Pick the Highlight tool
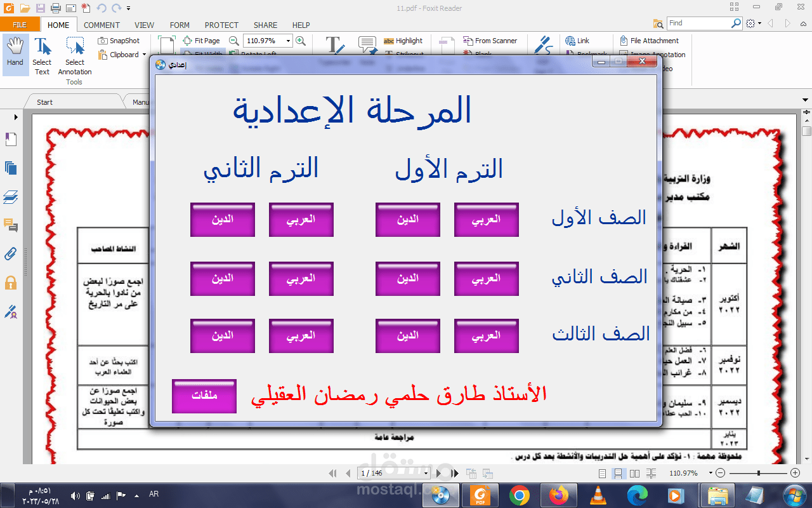 click(x=403, y=41)
